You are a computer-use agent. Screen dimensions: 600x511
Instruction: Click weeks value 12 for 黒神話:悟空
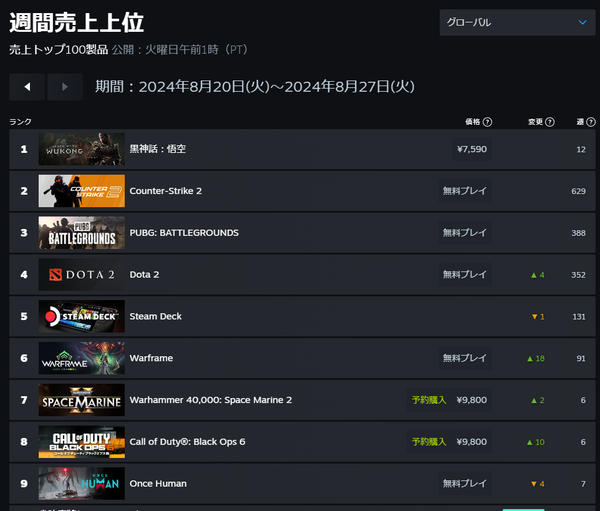(x=581, y=150)
